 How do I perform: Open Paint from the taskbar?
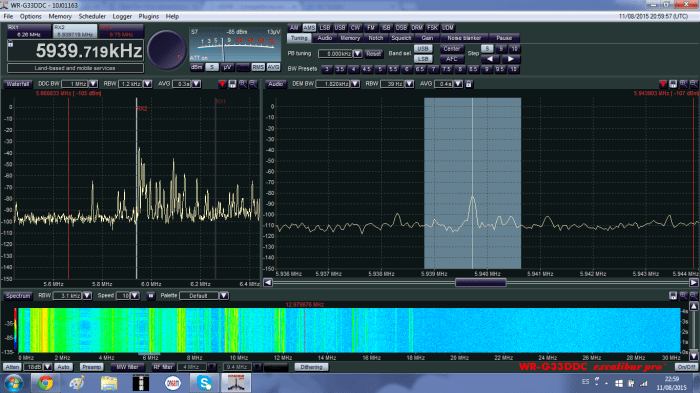pyautogui.click(x=77, y=383)
